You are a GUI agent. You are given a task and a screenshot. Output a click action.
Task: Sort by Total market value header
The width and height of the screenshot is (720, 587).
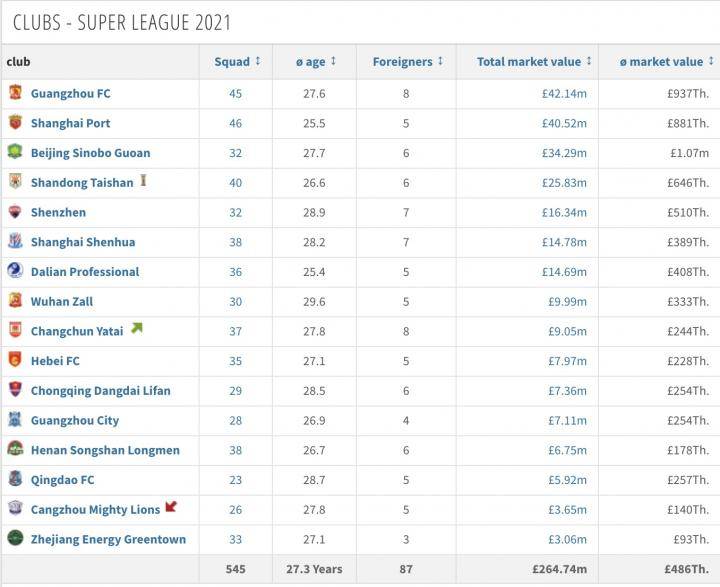tap(534, 62)
